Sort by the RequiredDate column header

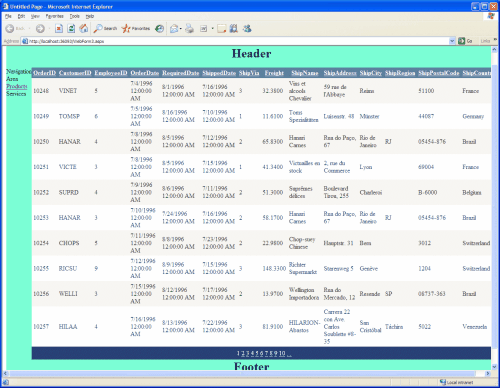point(181,73)
